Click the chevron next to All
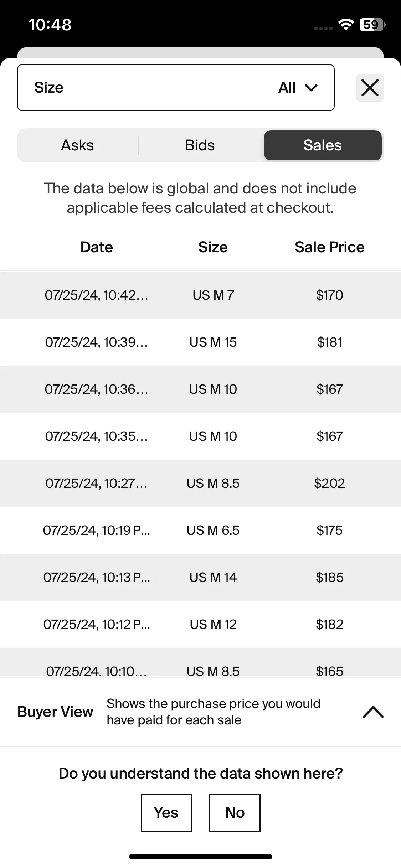The height and width of the screenshot is (868, 401). click(x=311, y=88)
